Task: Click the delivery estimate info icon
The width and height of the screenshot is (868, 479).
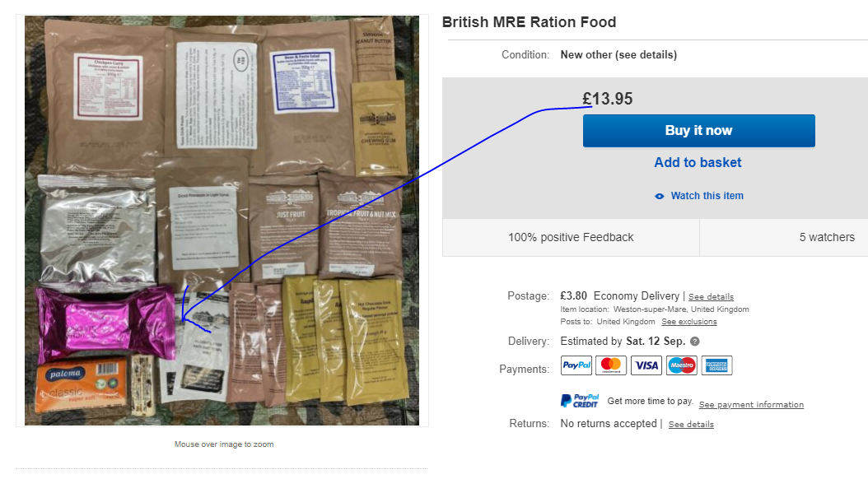Action: [695, 342]
